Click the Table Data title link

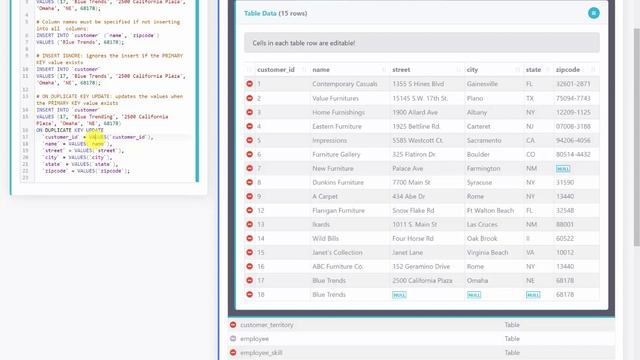[x=260, y=13]
